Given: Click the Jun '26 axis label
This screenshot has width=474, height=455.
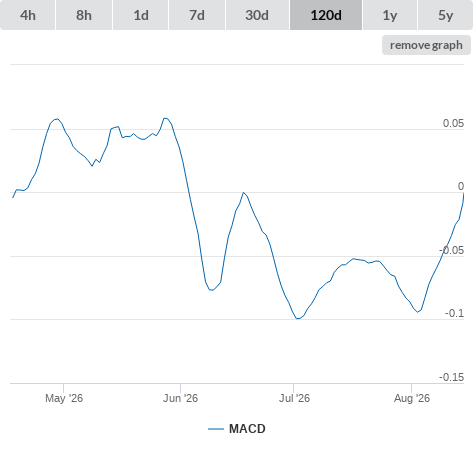Looking at the screenshot, I should pos(180,398).
